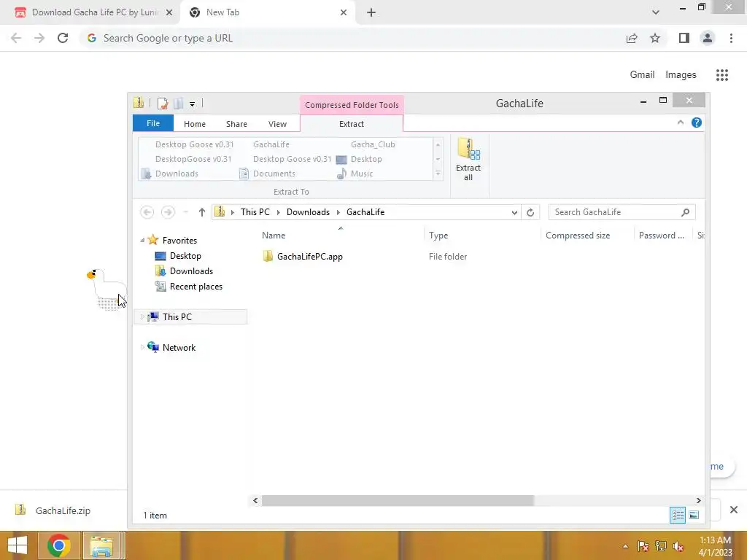Switch to details view layout
The width and height of the screenshot is (747, 560).
(x=678, y=516)
